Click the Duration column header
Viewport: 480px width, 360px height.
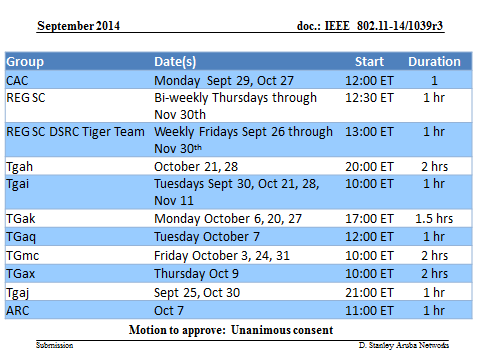[x=434, y=62]
